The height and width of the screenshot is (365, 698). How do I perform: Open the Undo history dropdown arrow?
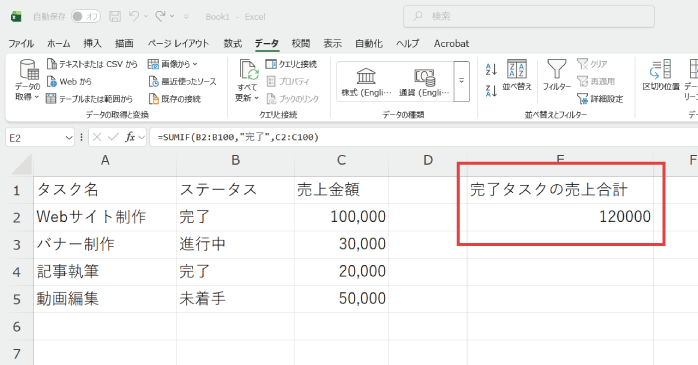[146, 16]
